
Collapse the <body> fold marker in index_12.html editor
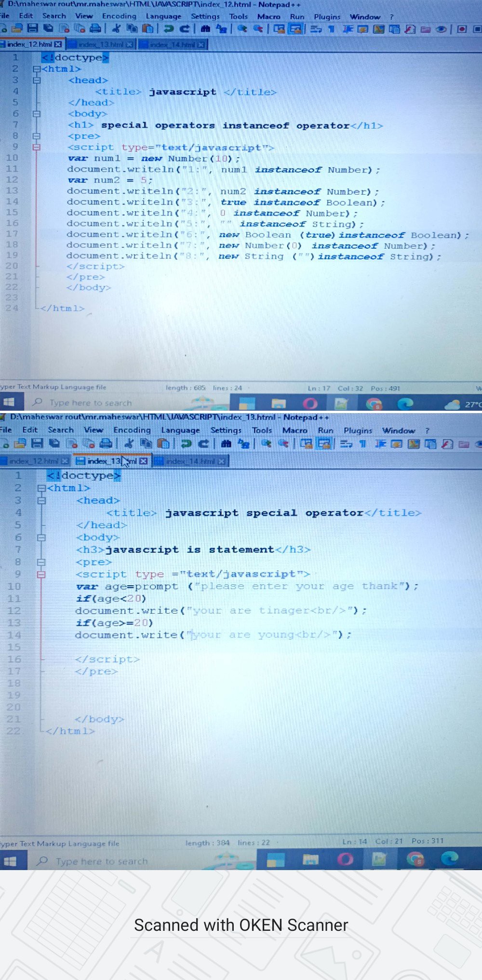36,114
